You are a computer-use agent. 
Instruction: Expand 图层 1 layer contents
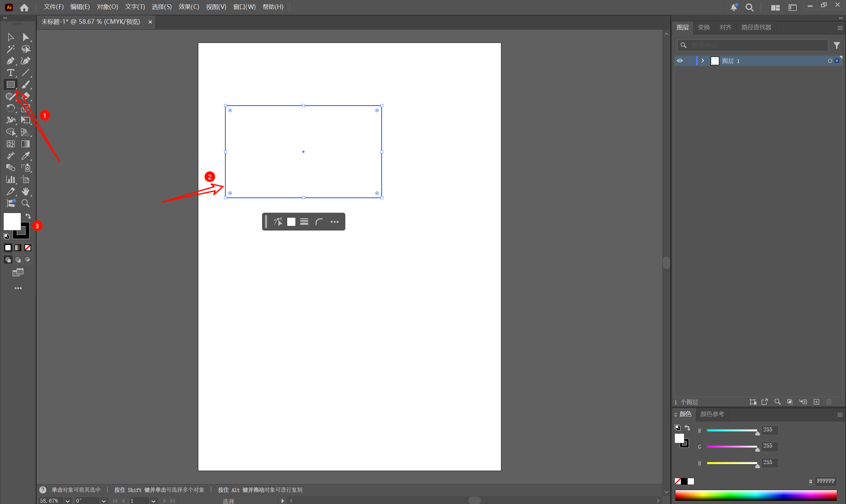703,61
